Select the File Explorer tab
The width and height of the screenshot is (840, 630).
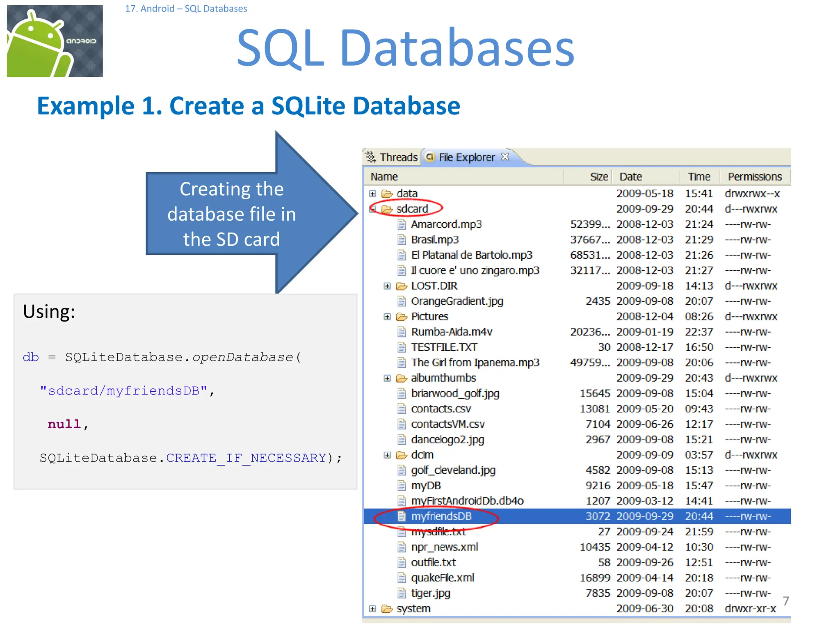tap(467, 157)
